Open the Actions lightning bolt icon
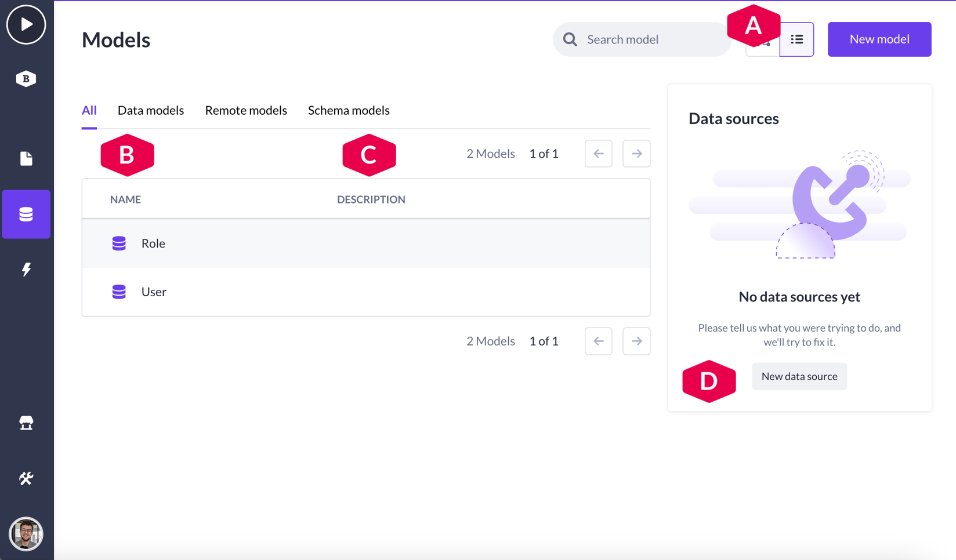 pos(26,269)
